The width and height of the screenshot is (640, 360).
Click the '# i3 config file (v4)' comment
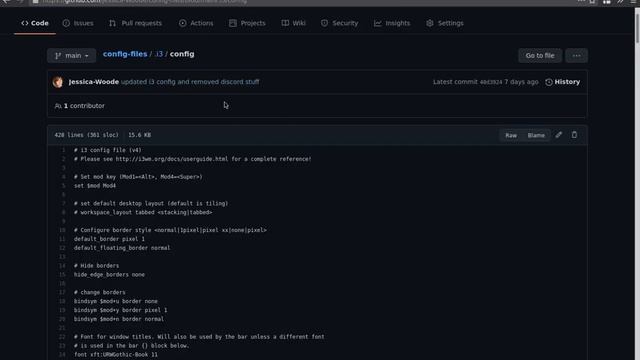(x=108, y=150)
